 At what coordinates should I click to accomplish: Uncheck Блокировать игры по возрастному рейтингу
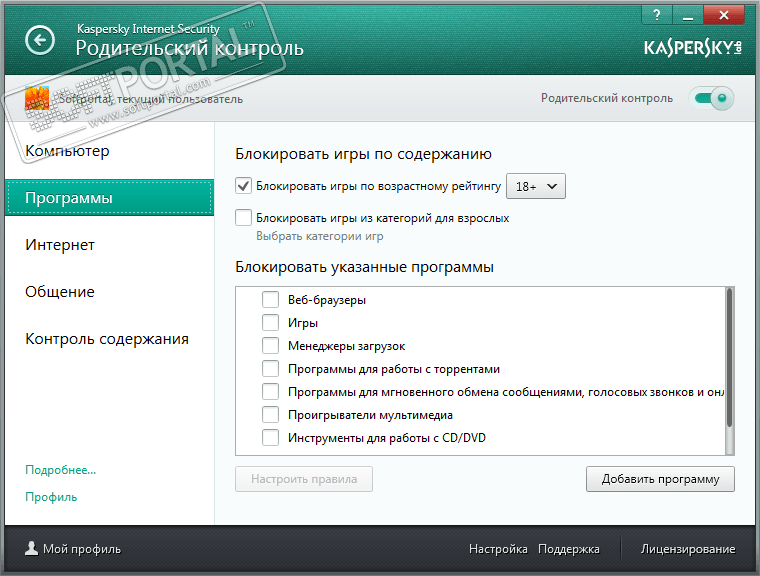[243, 186]
